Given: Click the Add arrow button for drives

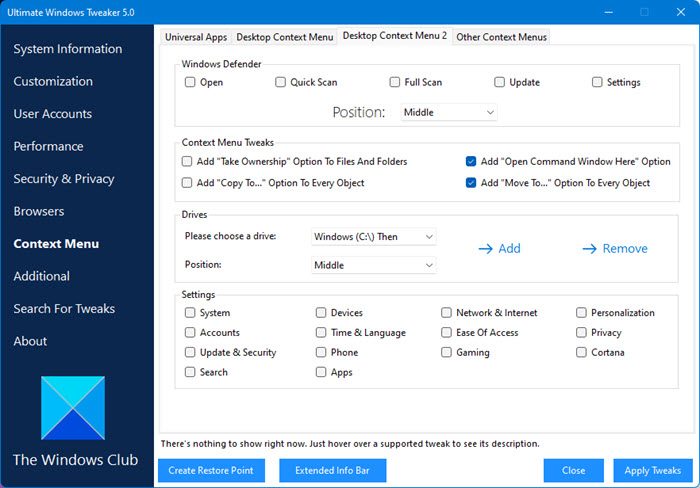Looking at the screenshot, I should 499,248.
